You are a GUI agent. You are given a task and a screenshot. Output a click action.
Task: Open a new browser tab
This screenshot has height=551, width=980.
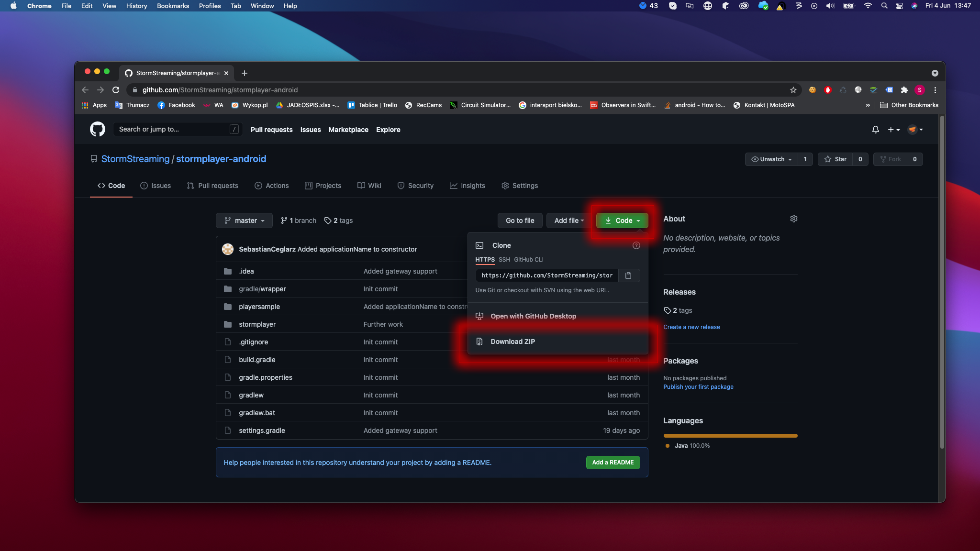[245, 73]
